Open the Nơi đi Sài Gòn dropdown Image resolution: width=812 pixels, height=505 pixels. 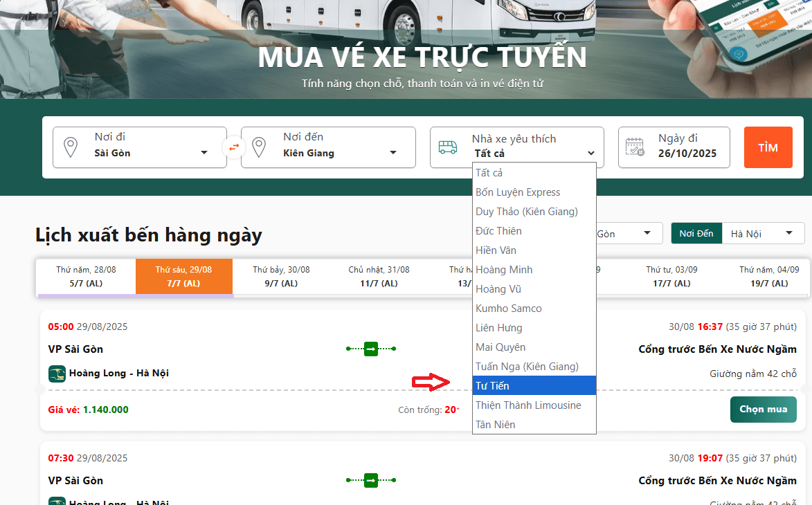pyautogui.click(x=150, y=153)
